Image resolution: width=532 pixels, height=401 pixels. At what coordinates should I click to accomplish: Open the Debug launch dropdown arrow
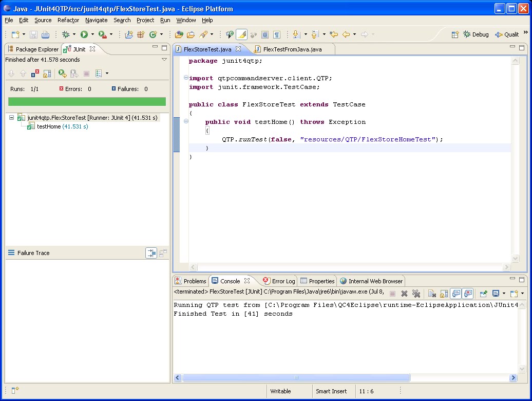pyautogui.click(x=74, y=34)
